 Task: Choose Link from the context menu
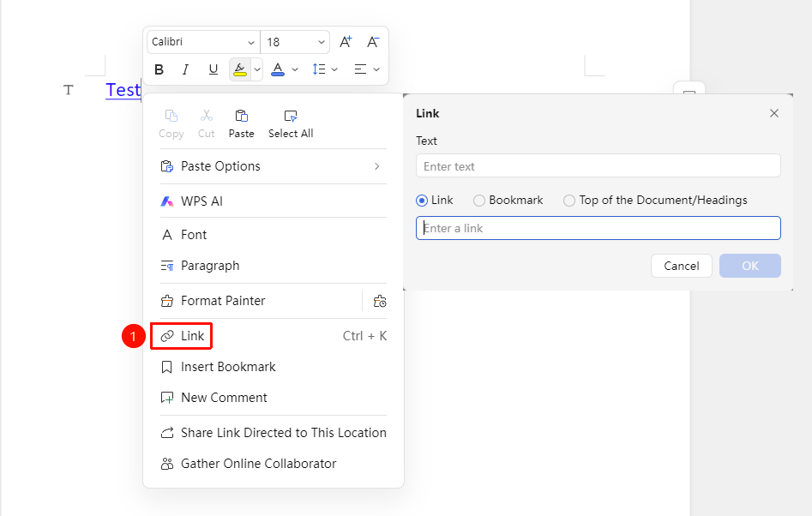point(273,336)
